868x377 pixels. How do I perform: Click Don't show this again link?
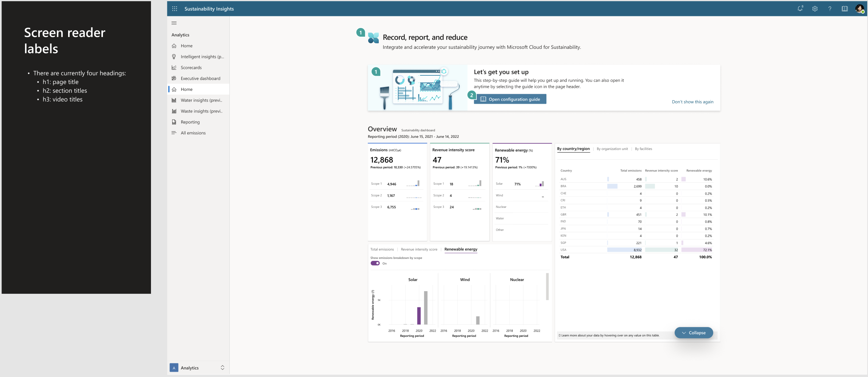[692, 102]
